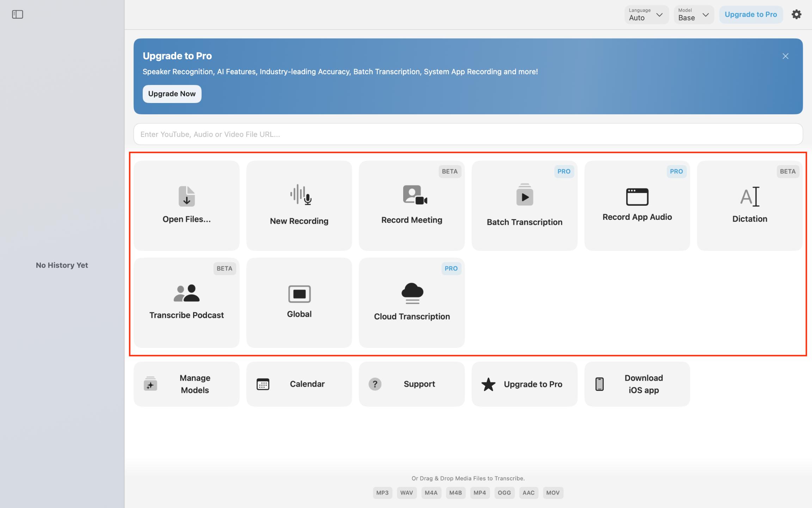Click the BETA badge on Transcribe Podcast
The image size is (812, 508).
pos(224,268)
